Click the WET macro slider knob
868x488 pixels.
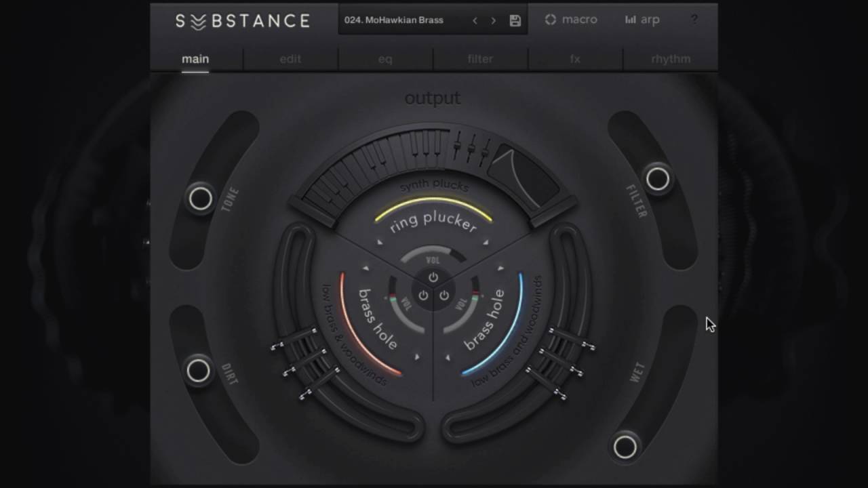coord(625,447)
